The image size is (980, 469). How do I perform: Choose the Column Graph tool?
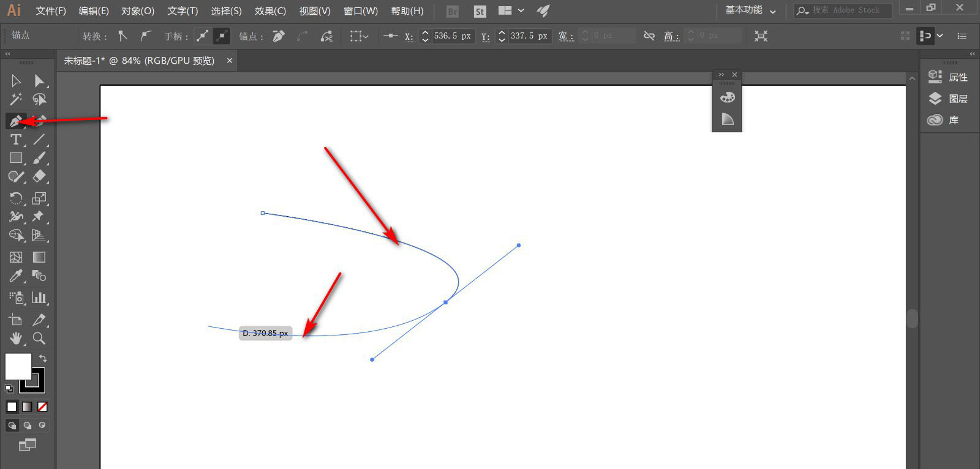[39, 298]
